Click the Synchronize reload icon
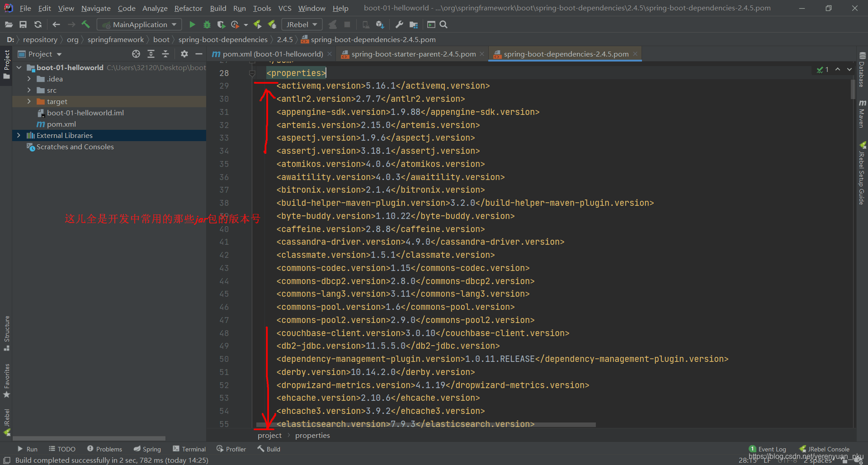The height and width of the screenshot is (465, 868). (x=38, y=24)
